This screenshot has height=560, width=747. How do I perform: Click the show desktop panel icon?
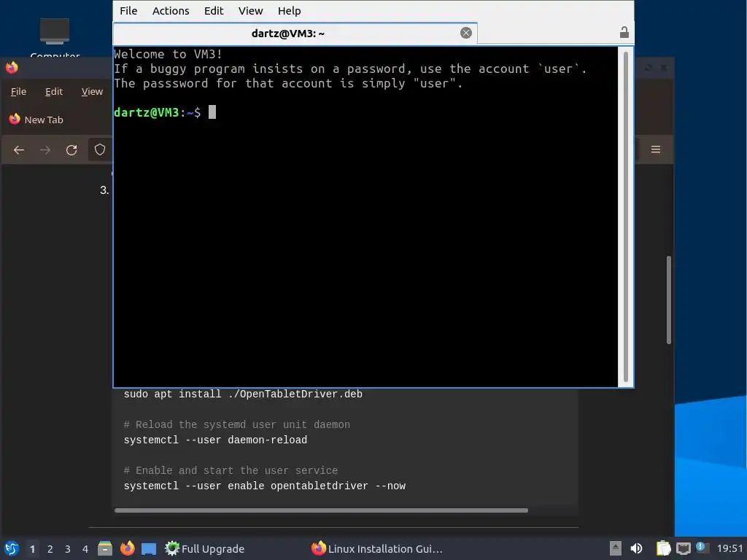(149, 549)
